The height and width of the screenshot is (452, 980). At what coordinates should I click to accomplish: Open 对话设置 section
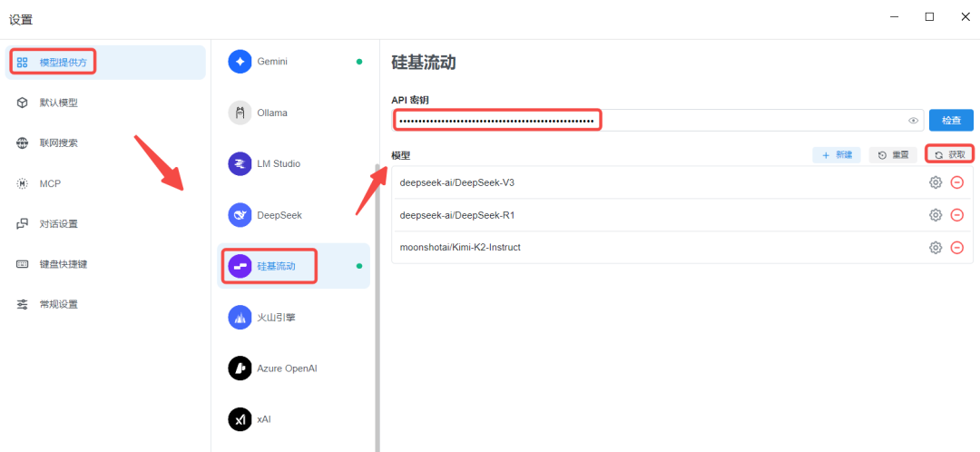point(105,224)
